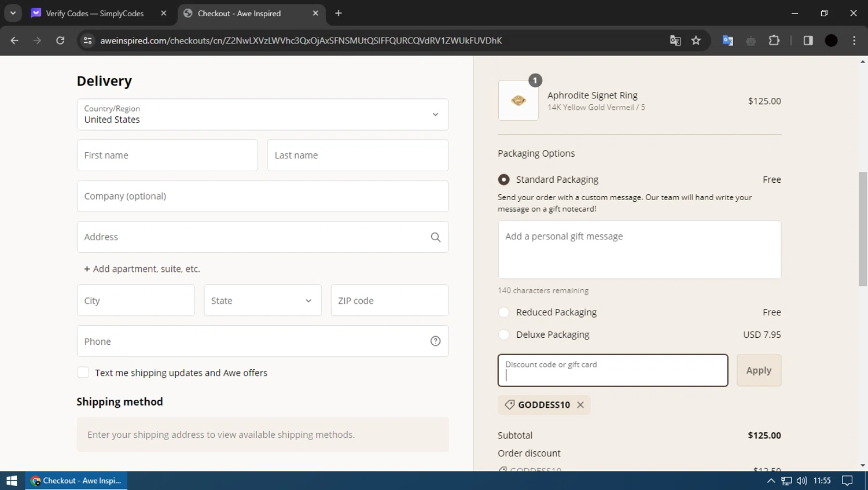Remove the GODDESS10 discount code

(x=580, y=405)
